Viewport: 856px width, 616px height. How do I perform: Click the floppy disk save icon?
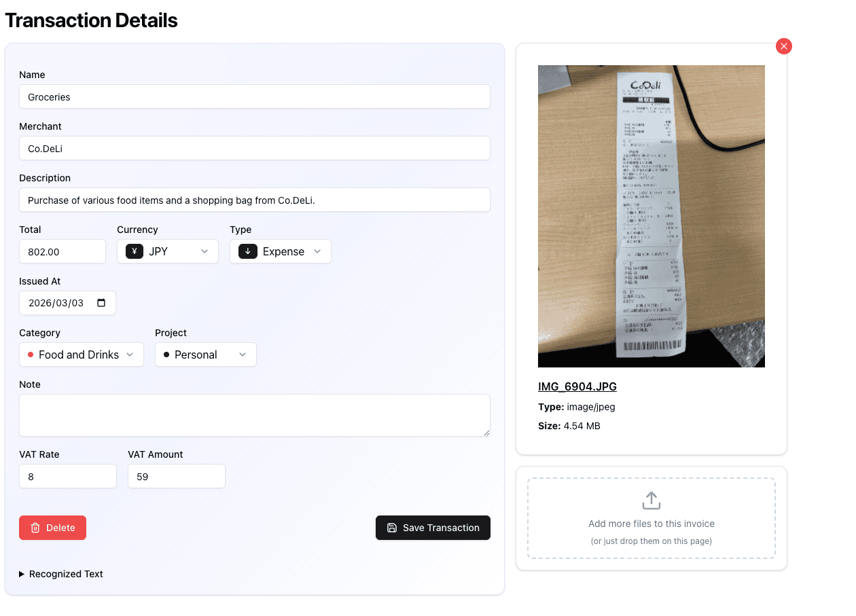pyautogui.click(x=392, y=528)
